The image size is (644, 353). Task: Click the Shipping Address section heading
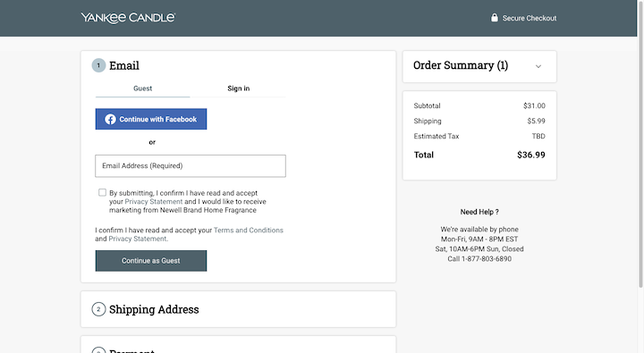point(154,309)
